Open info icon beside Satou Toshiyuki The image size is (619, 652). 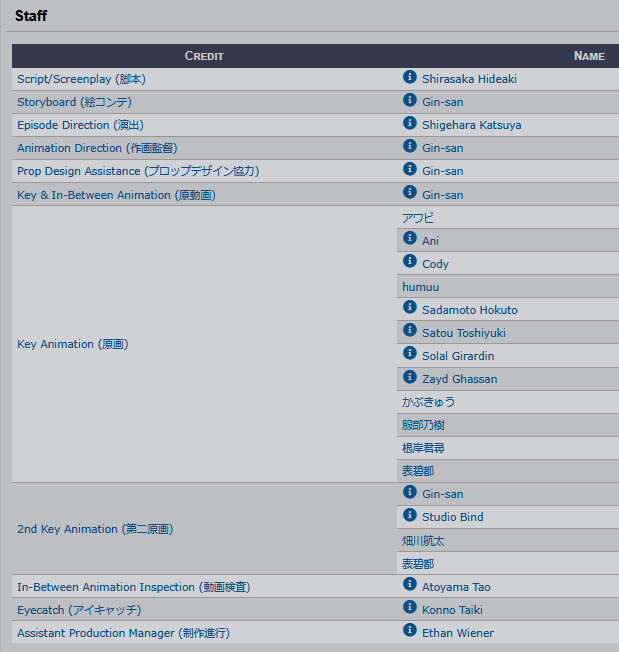(x=409, y=330)
